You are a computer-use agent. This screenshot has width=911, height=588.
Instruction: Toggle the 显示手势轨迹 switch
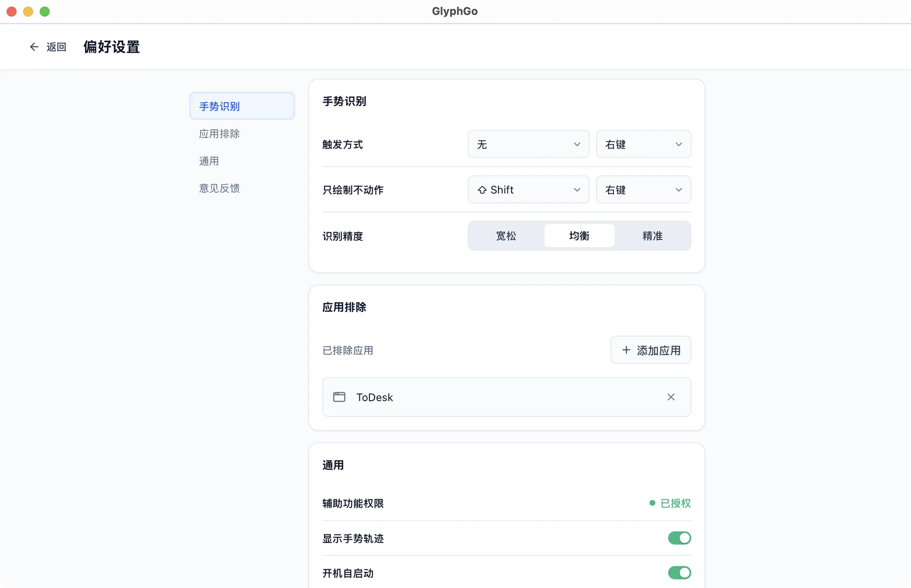[679, 538]
